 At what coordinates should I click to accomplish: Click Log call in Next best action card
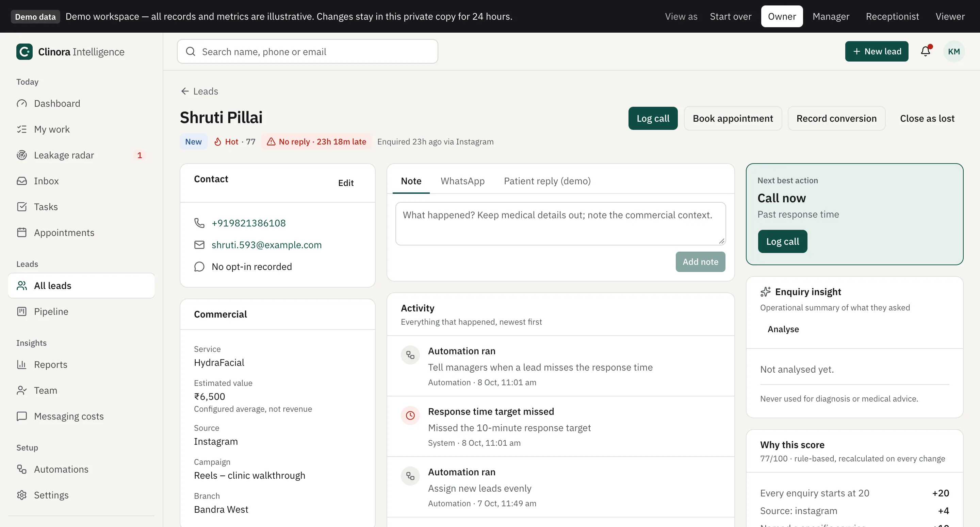tap(783, 241)
